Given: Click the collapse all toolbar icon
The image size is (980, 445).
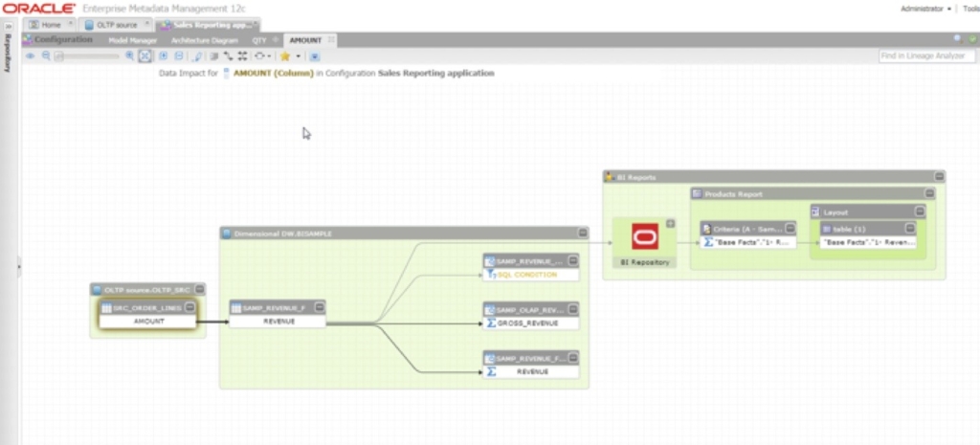Looking at the screenshot, I should tap(179, 56).
